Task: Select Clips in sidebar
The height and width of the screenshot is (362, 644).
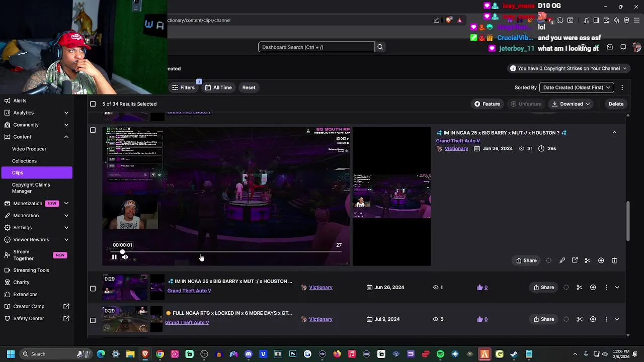Action: 36,172
